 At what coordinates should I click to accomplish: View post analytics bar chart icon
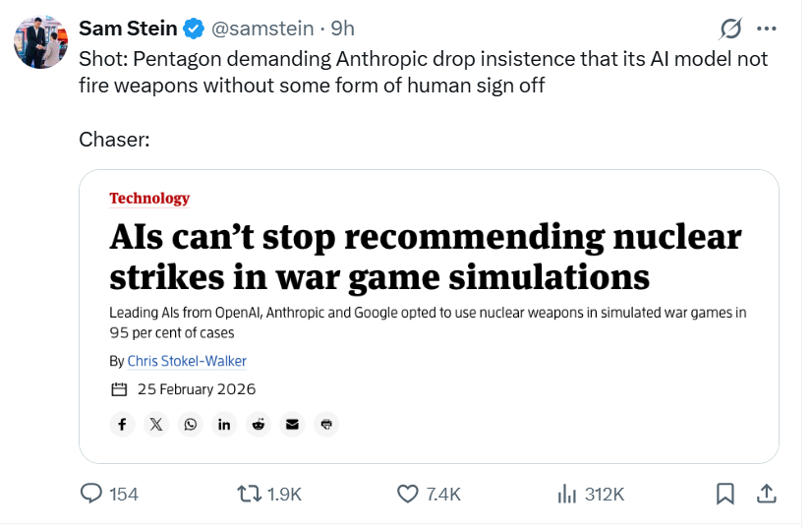567,494
